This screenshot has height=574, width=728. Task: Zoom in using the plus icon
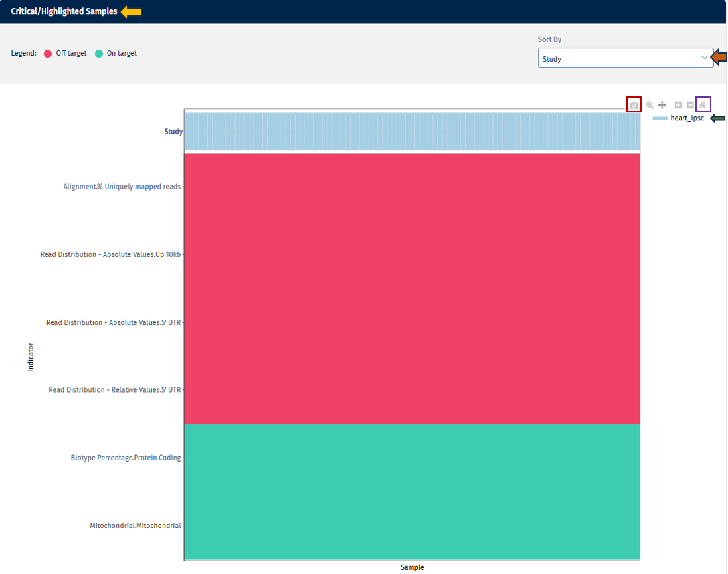pos(677,104)
